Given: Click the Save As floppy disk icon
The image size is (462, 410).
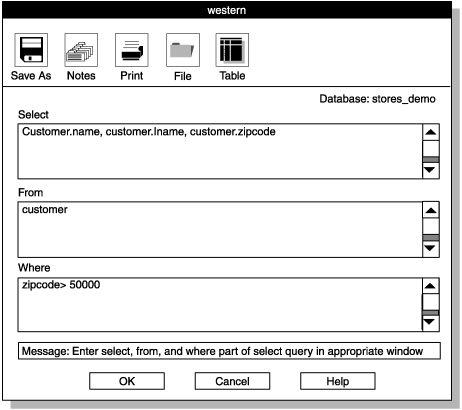Looking at the screenshot, I should 31,50.
